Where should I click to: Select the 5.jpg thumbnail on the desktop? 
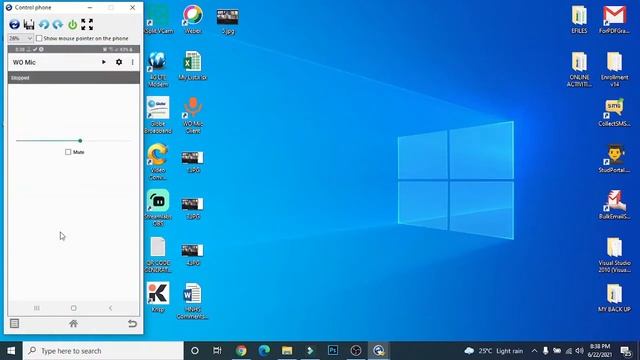pyautogui.click(x=228, y=21)
